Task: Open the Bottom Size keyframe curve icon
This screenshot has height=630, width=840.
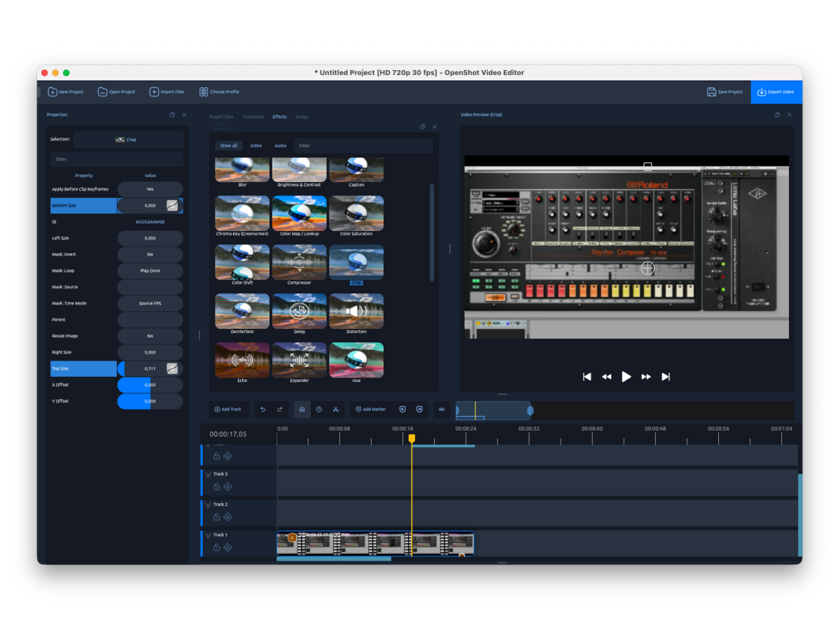Action: coord(171,205)
